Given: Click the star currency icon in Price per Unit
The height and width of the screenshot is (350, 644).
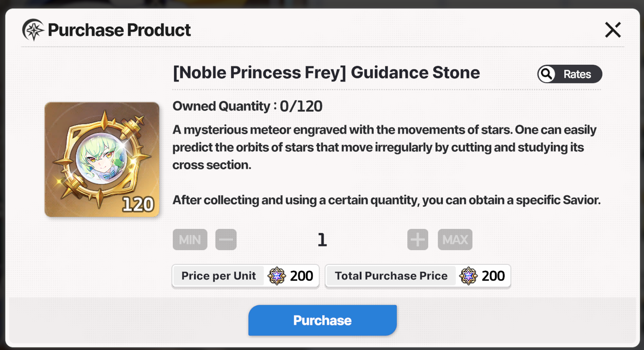Looking at the screenshot, I should [276, 276].
